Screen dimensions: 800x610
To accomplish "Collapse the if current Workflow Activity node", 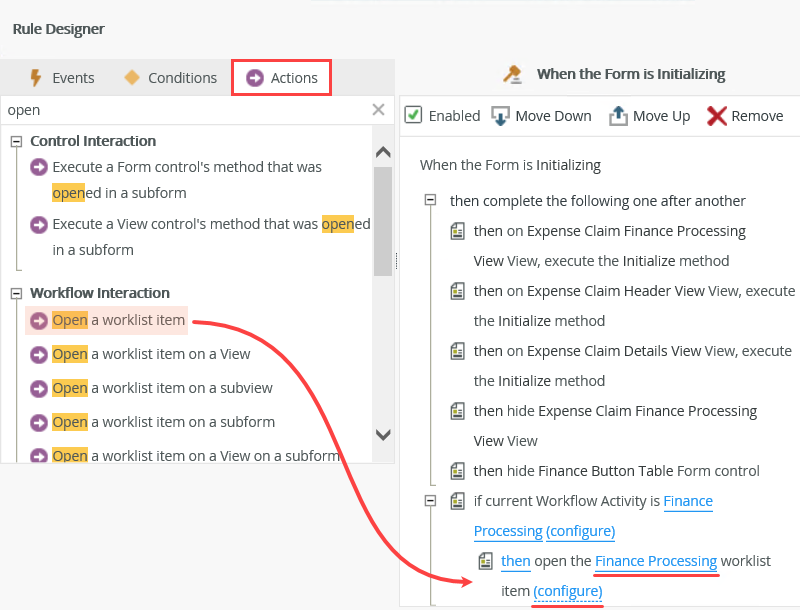I will (430, 501).
